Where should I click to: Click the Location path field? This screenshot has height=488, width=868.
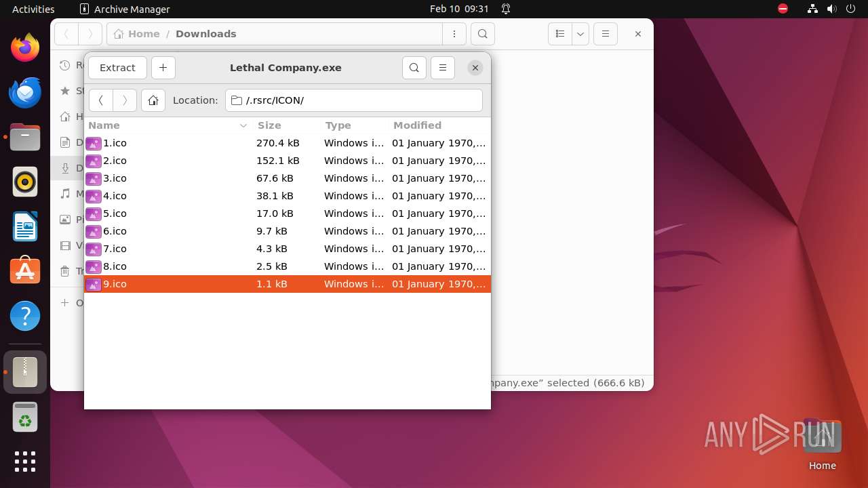click(x=354, y=100)
